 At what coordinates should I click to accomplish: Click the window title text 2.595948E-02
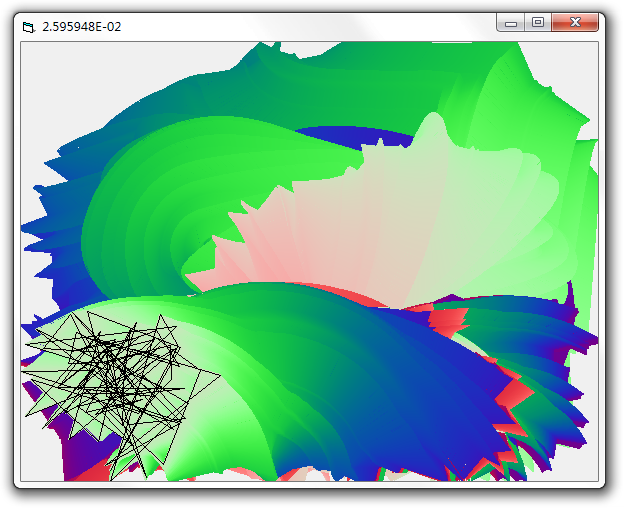tap(82, 27)
